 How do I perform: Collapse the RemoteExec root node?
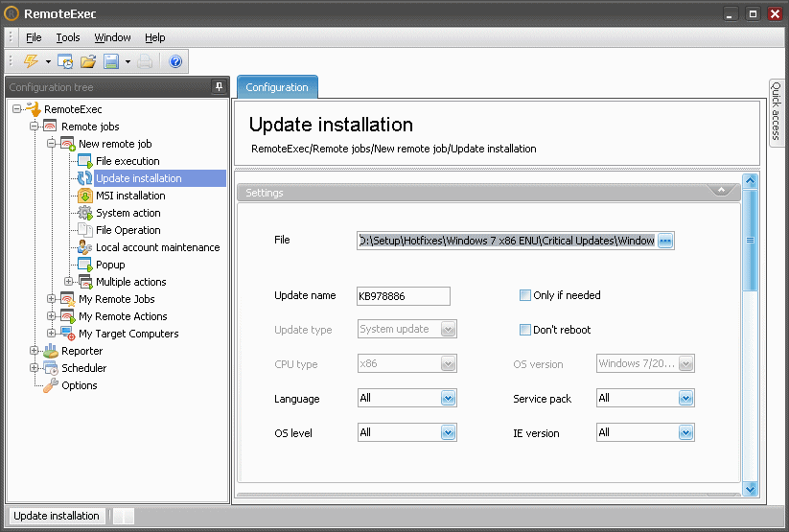17,108
